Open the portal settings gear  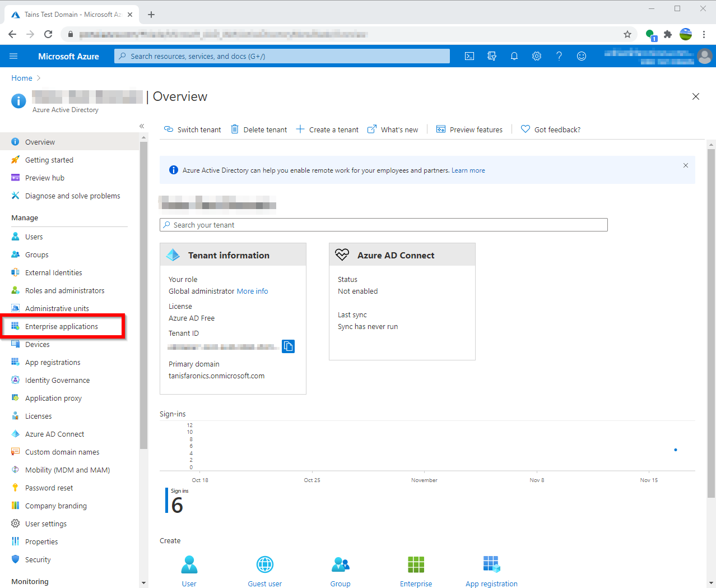(x=537, y=56)
